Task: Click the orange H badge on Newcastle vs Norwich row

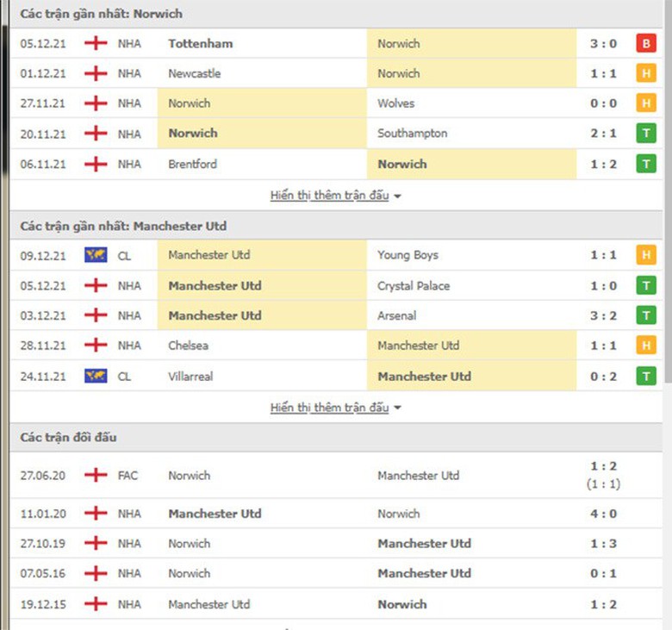Action: [x=645, y=74]
